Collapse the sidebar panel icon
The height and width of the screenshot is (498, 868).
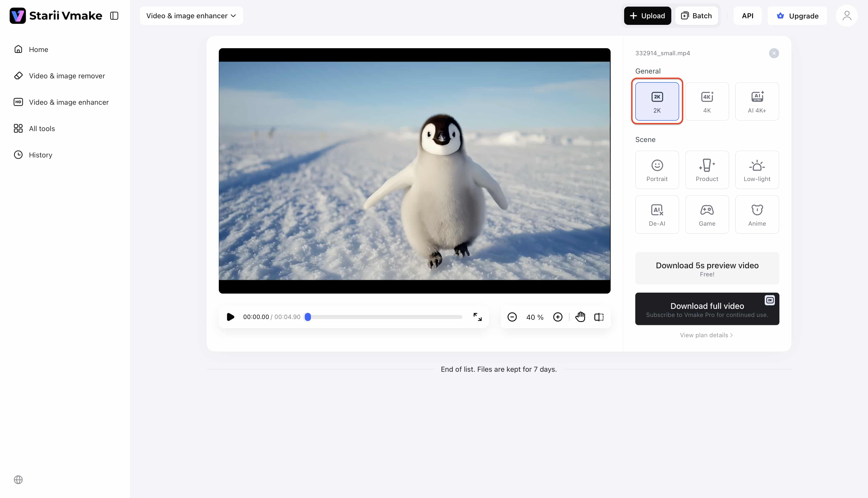click(x=114, y=16)
